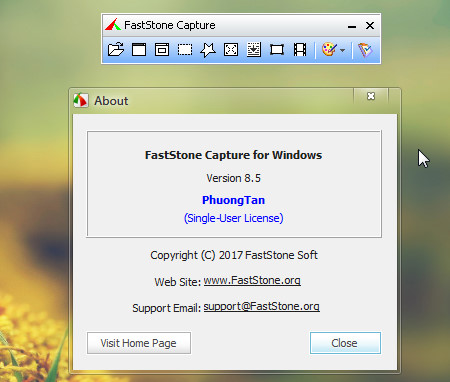Close the About dialog via X
Image resolution: width=450 pixels, height=382 pixels.
[x=371, y=96]
